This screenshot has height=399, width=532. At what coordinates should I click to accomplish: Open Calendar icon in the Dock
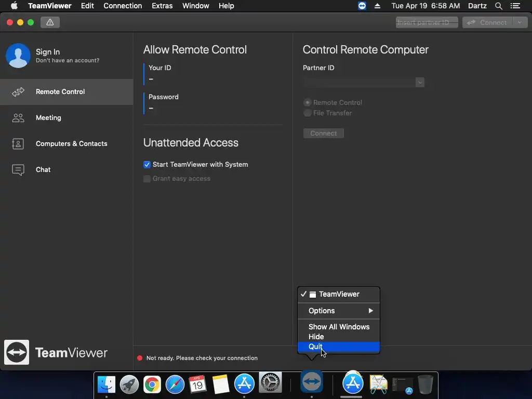(197, 384)
